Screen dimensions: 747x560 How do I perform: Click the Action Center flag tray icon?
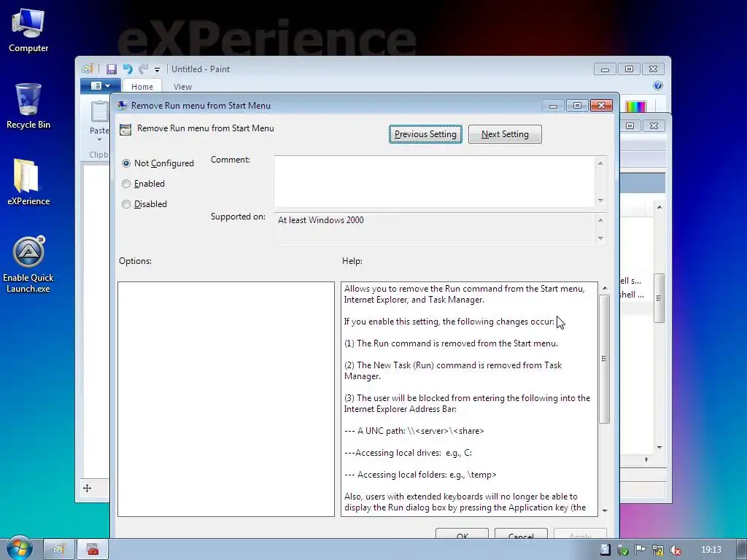(x=640, y=550)
